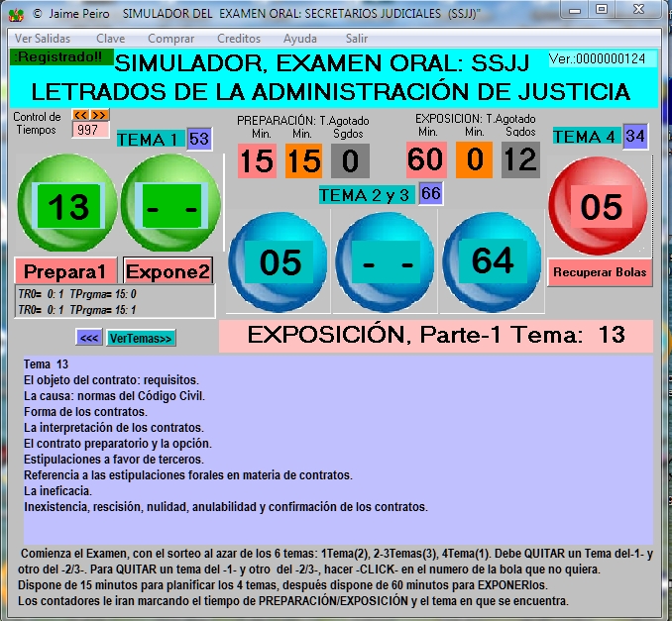This screenshot has width=672, height=621.
Task: Click VerTemas>> to view next topics
Action: coord(140,338)
